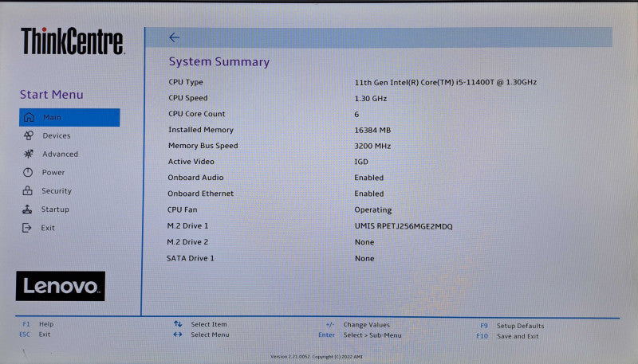Click the SATA Drive 1 label

[x=191, y=258]
